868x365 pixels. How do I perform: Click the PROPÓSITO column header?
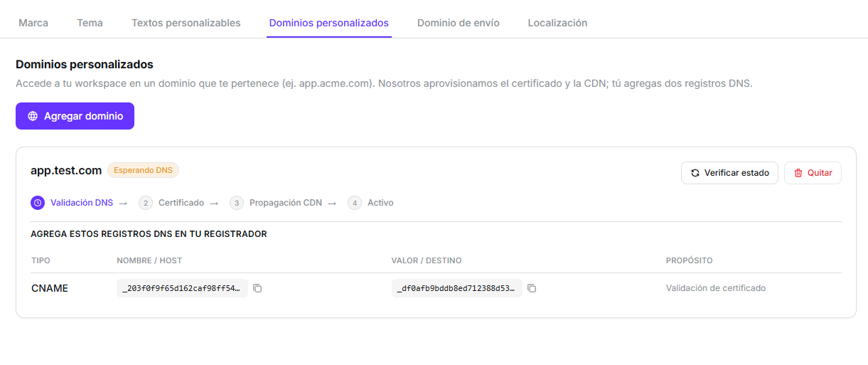tap(690, 260)
